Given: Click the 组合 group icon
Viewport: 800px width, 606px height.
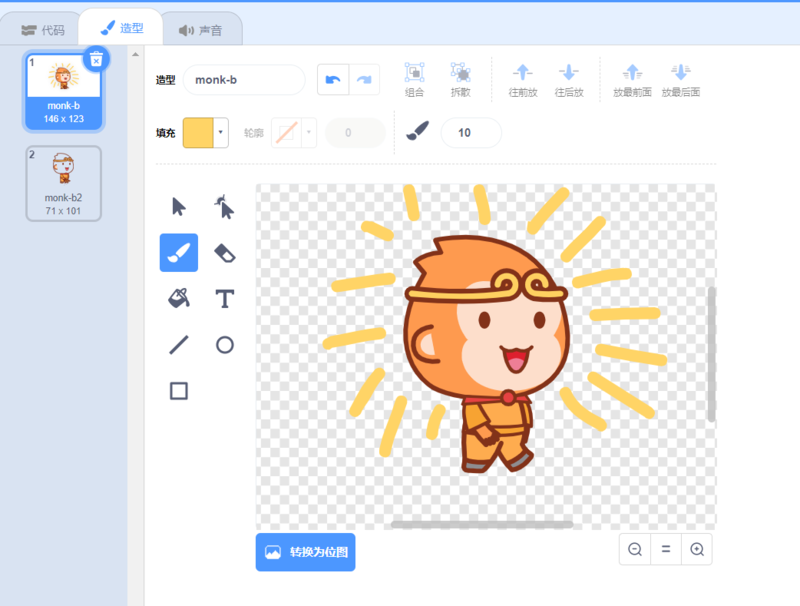Looking at the screenshot, I should click(x=414, y=72).
